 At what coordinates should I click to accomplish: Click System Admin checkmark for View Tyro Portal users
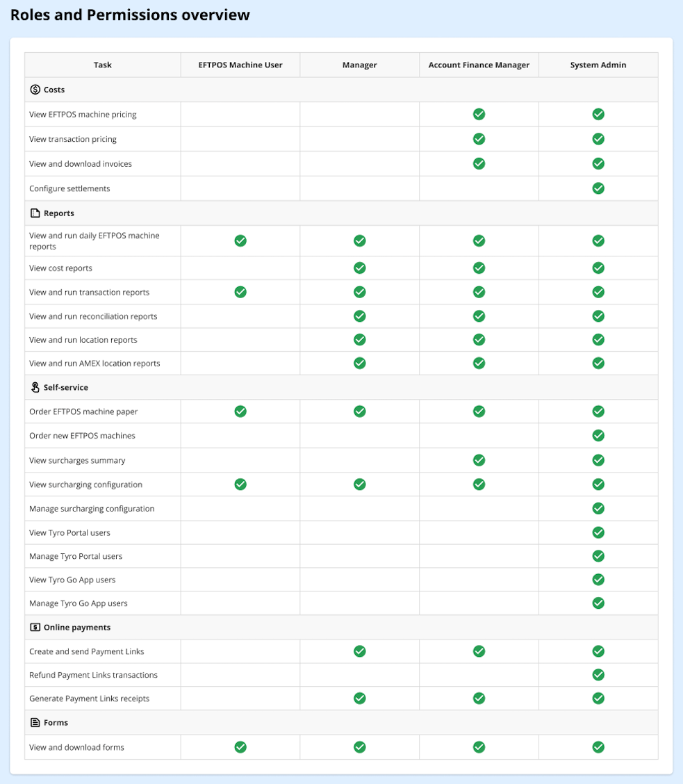[598, 532]
